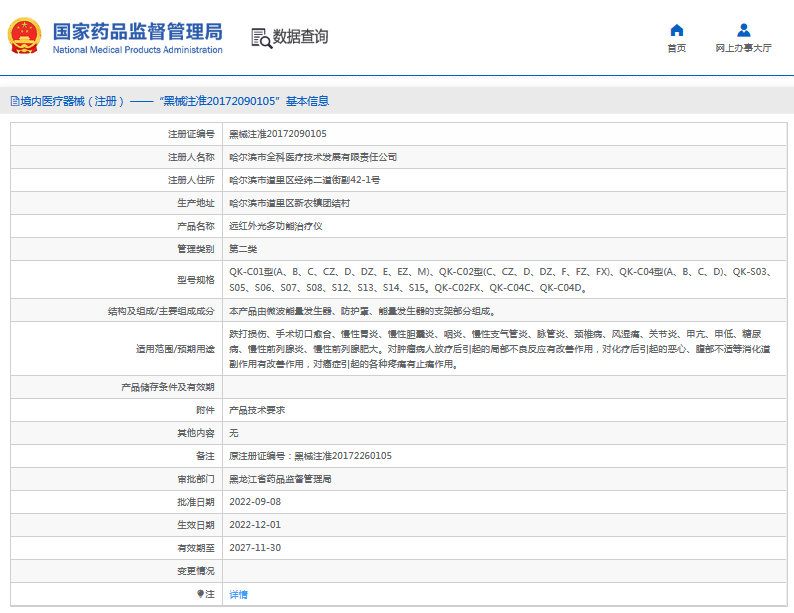Click 有效期至 row label
This screenshot has height=613, width=794.
[196, 548]
